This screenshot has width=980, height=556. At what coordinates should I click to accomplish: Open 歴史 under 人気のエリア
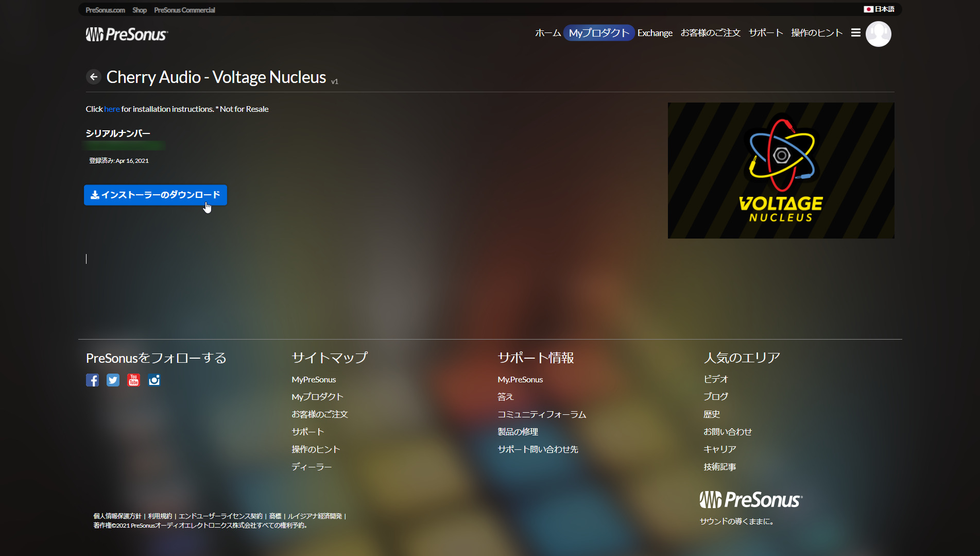point(712,414)
